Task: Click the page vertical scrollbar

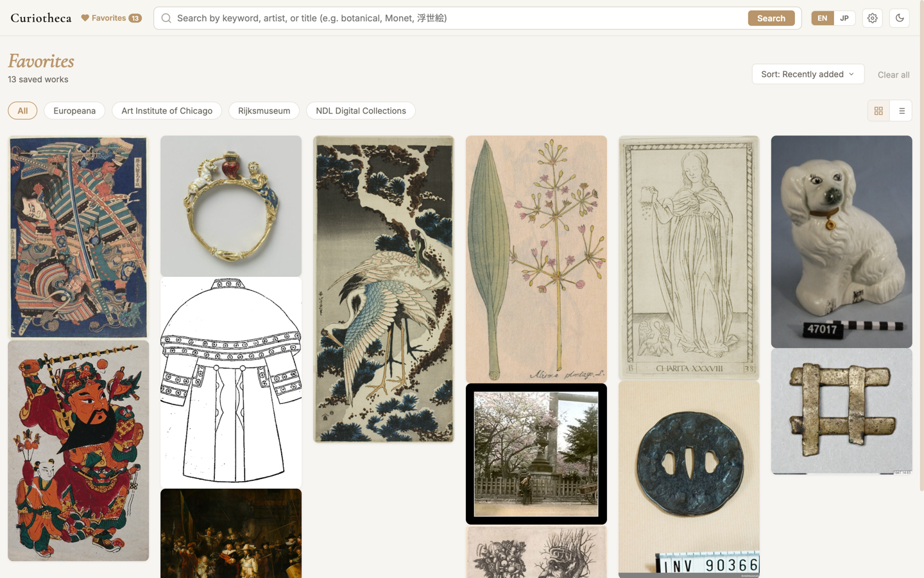Action: [921, 246]
